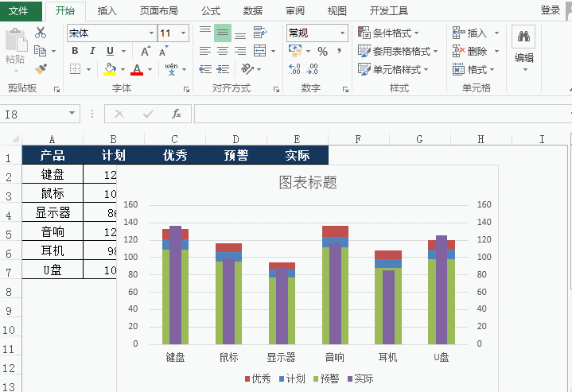Screen dimensions: 572x392
Task: Click the Copy icon in clipboard group
Action: (x=40, y=51)
